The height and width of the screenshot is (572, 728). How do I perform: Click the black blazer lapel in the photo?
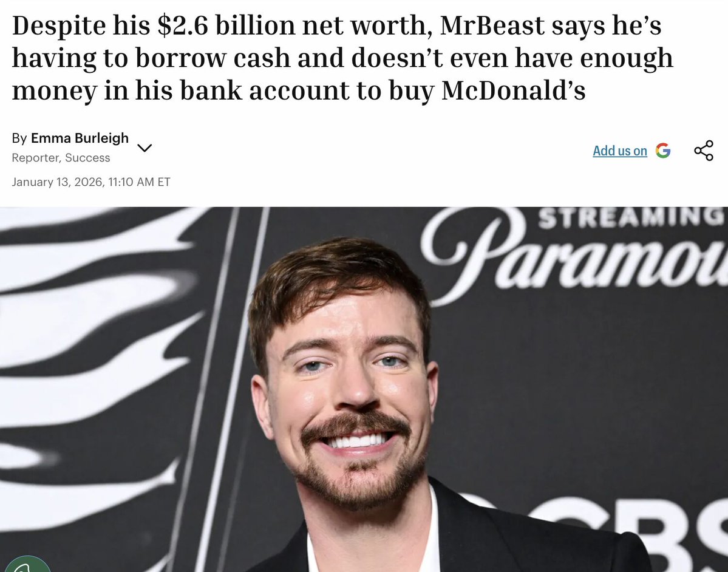coord(464,529)
